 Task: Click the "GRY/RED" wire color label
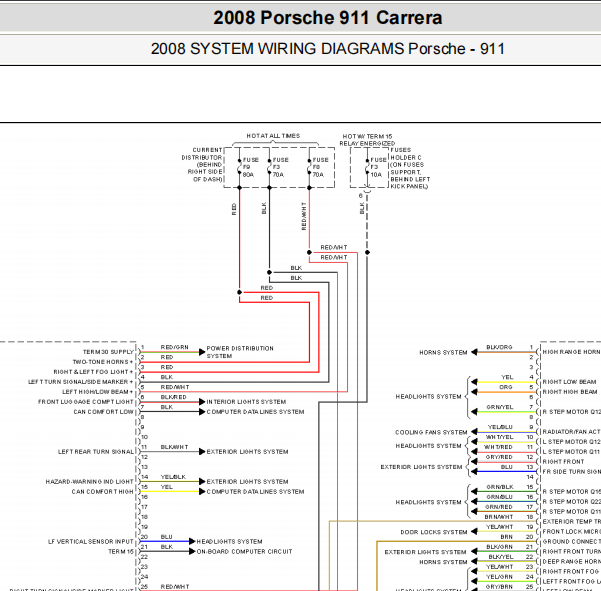(x=499, y=457)
